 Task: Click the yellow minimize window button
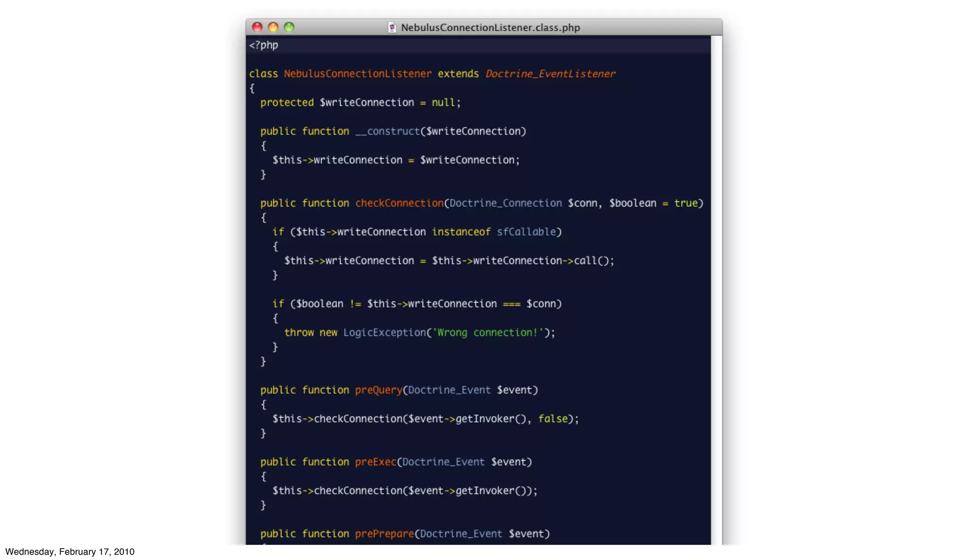[273, 27]
